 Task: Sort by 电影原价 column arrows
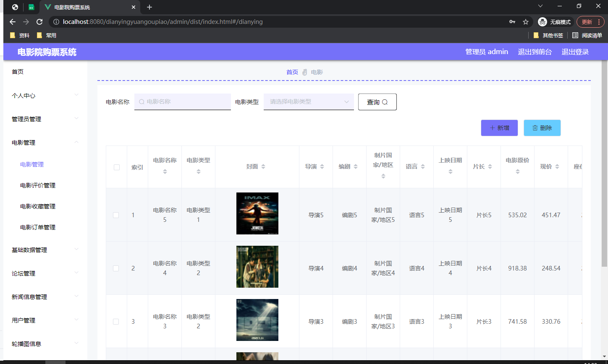(518, 171)
